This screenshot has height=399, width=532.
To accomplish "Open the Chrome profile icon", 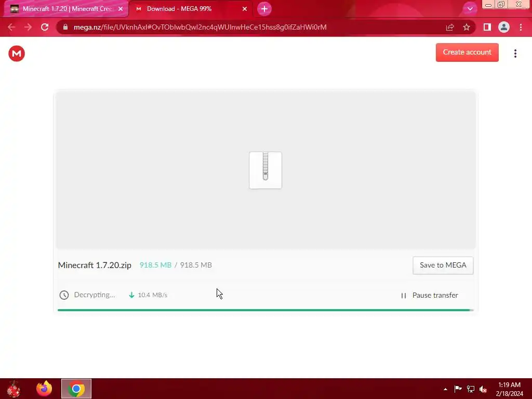I will click(504, 27).
